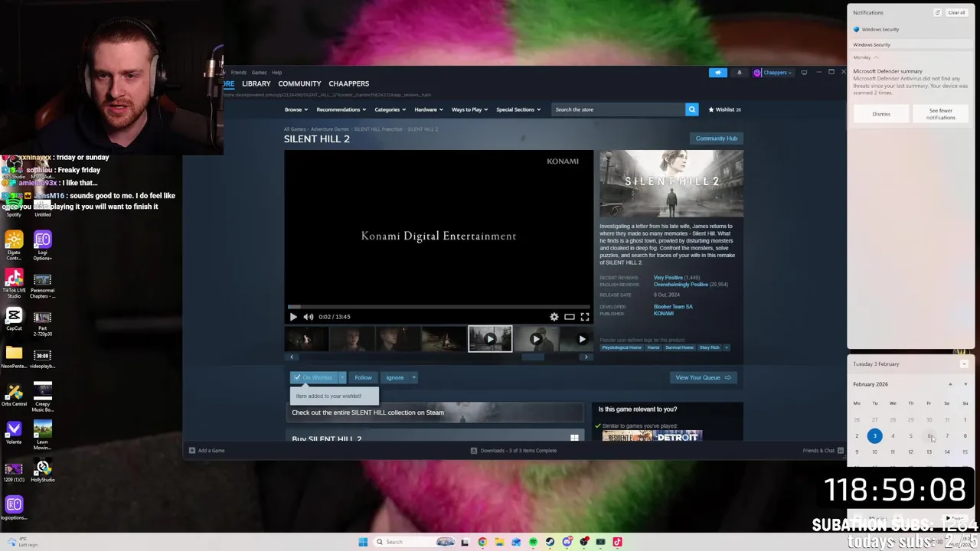Screen dimensions: 980x551
Task: Open the Recommendations menu
Action: point(341,109)
